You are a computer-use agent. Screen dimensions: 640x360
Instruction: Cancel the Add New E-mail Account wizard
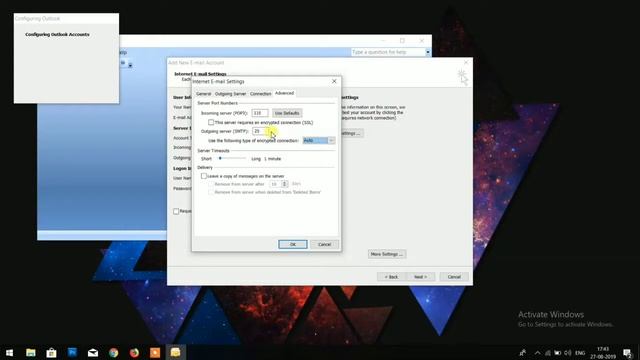coord(454,277)
